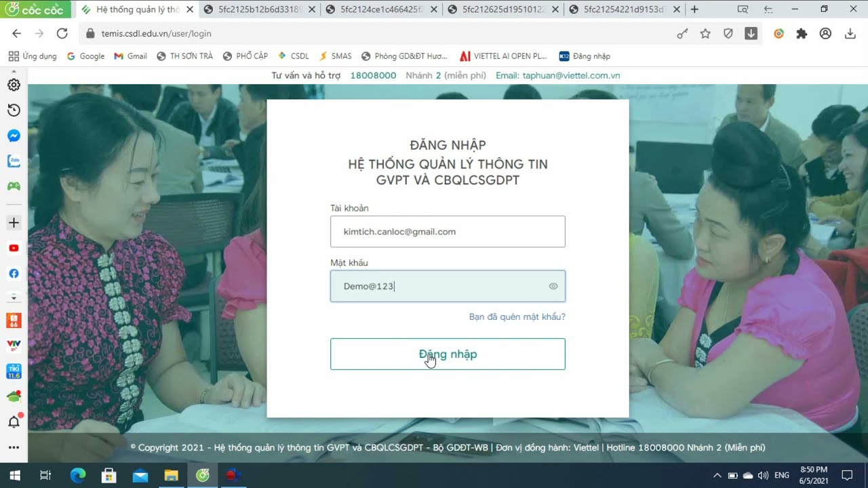868x488 pixels.
Task: Open Tiki 11.6 from the sidebar
Action: tap(14, 371)
